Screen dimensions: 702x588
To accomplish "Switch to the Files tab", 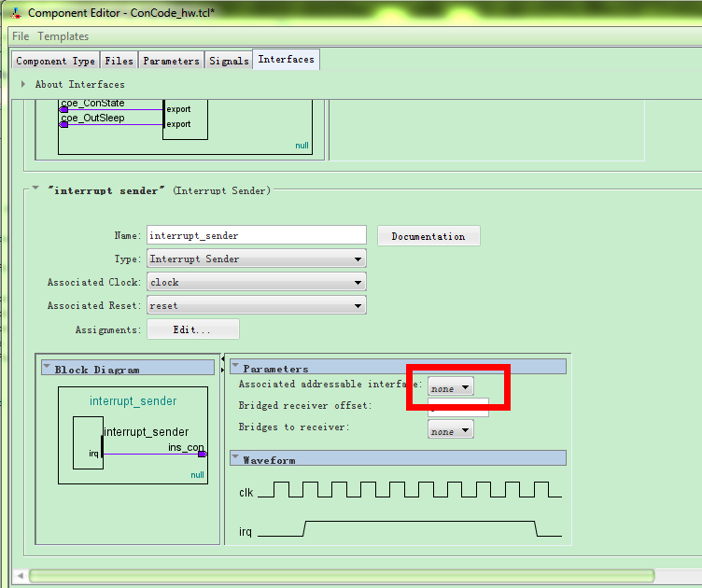I will pyautogui.click(x=119, y=61).
